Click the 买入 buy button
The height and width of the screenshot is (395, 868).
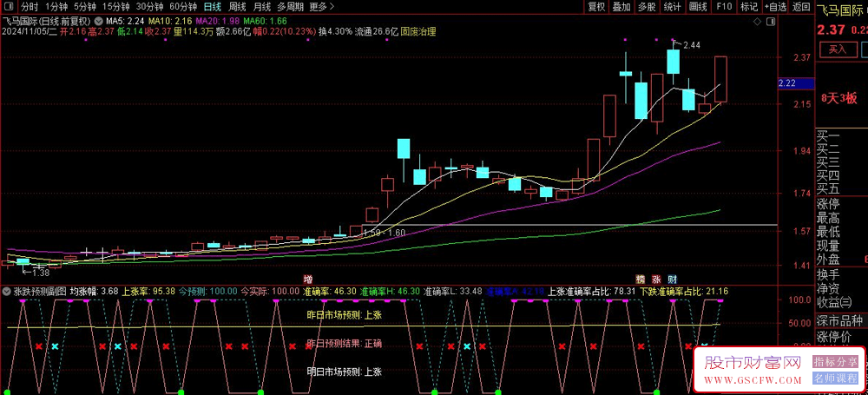838,49
